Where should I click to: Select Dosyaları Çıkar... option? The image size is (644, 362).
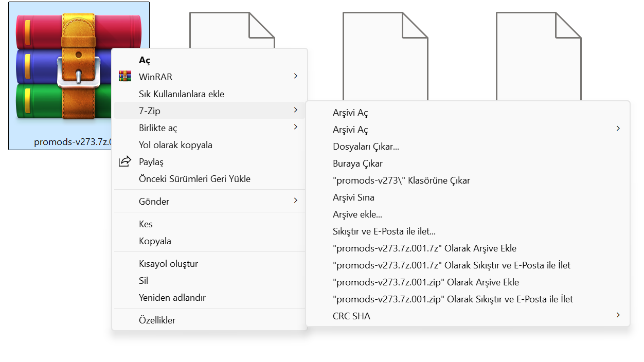(x=366, y=147)
